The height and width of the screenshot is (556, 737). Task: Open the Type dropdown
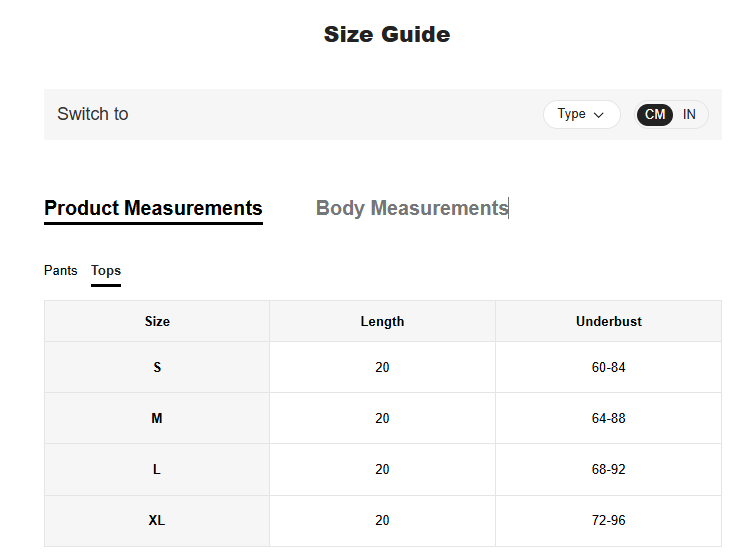click(581, 115)
